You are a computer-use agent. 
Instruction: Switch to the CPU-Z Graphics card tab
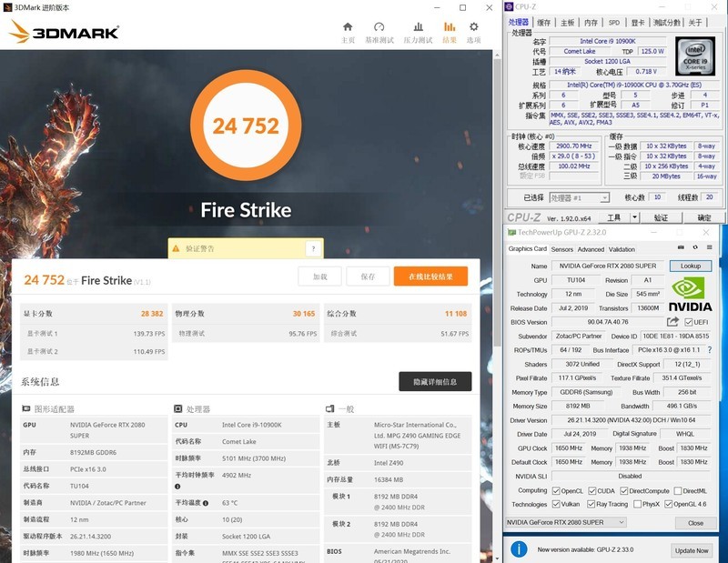(x=638, y=22)
